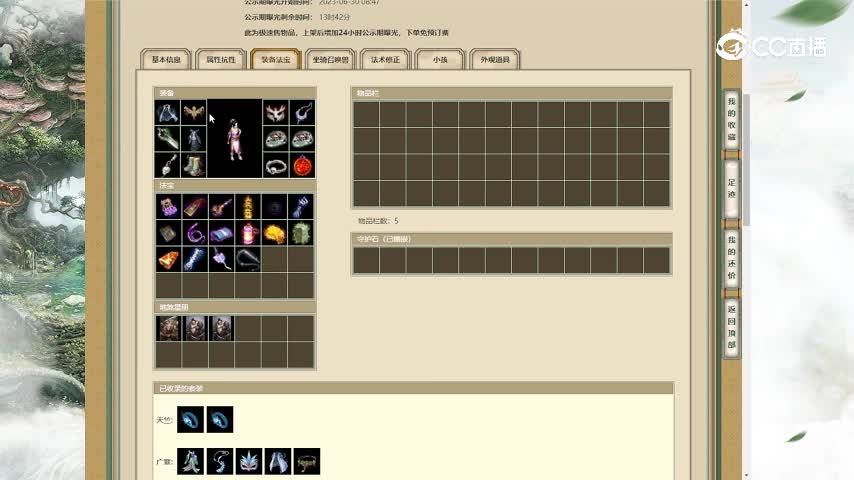The image size is (854, 480).
Task: Select the purple treasure chest 法宝 icon
Action: click(168, 206)
